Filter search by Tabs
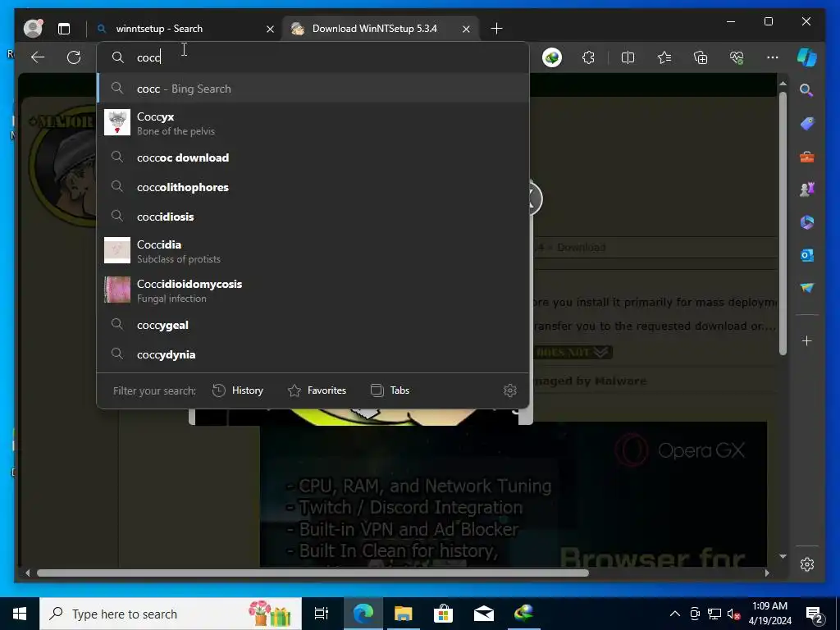This screenshot has height=630, width=840. pyautogui.click(x=390, y=390)
